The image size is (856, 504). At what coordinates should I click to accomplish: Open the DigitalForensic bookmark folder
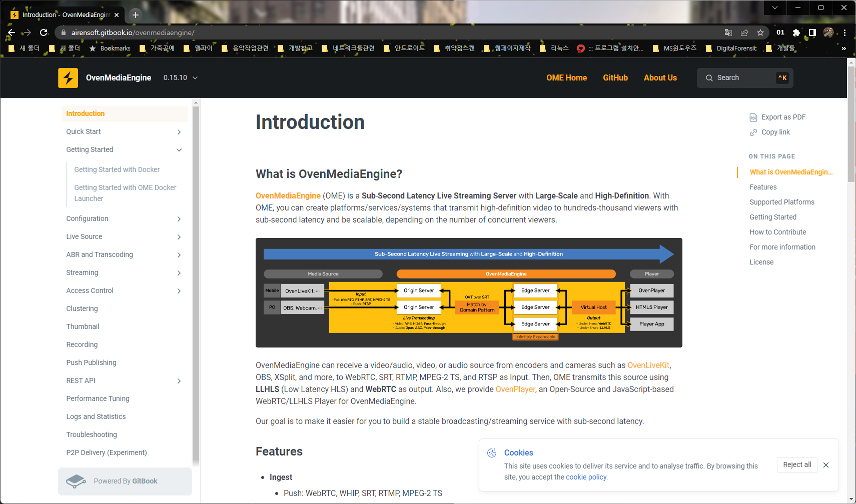(731, 48)
